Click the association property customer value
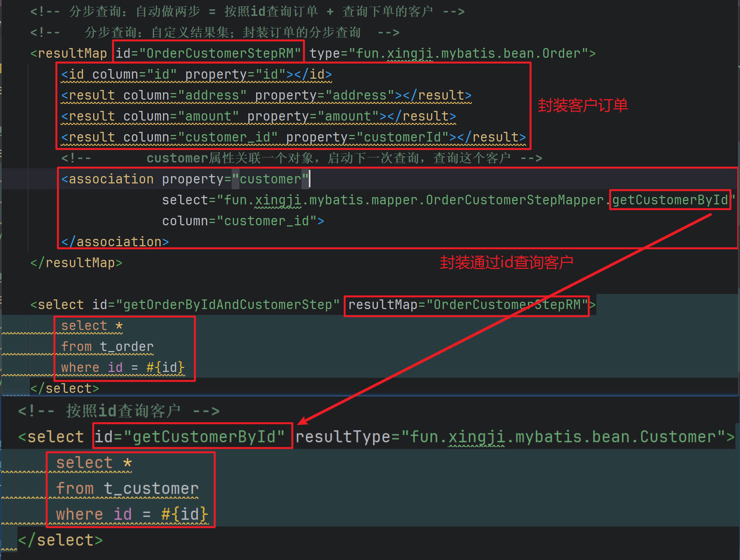The width and height of the screenshot is (740, 560). 270,179
